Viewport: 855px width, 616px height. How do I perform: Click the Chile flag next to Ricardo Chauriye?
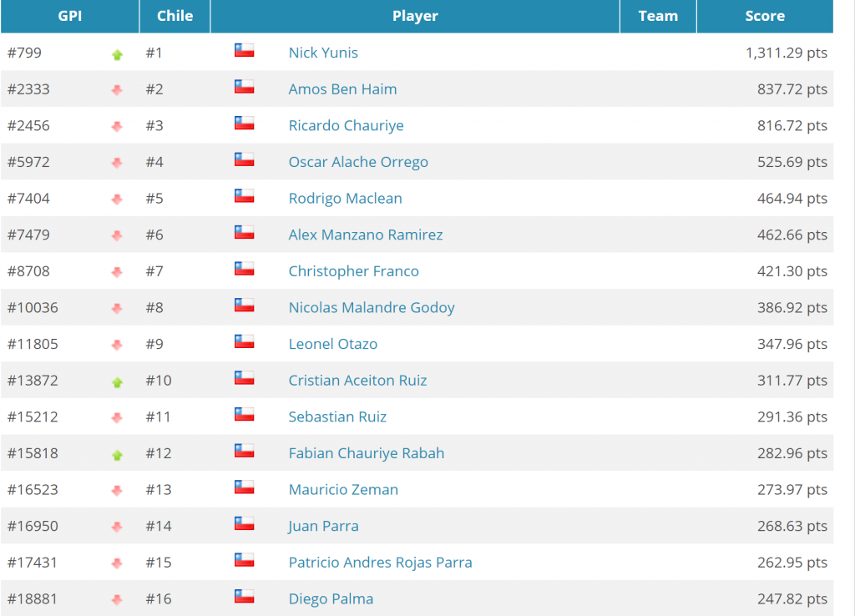pyautogui.click(x=245, y=124)
